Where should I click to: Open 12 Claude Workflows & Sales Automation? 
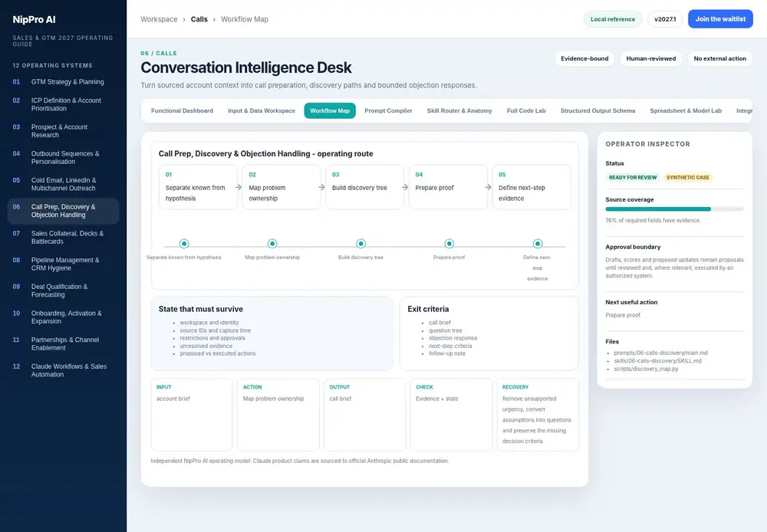click(x=63, y=370)
